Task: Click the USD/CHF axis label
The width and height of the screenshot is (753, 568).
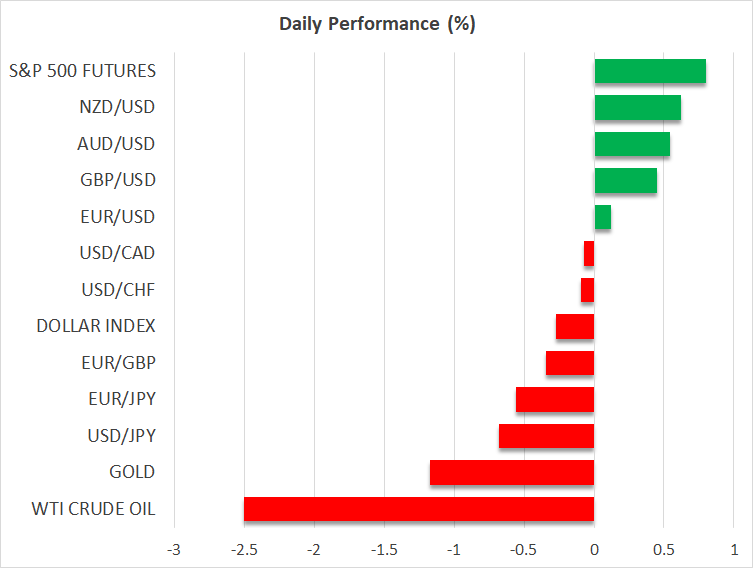Action: 118,290
